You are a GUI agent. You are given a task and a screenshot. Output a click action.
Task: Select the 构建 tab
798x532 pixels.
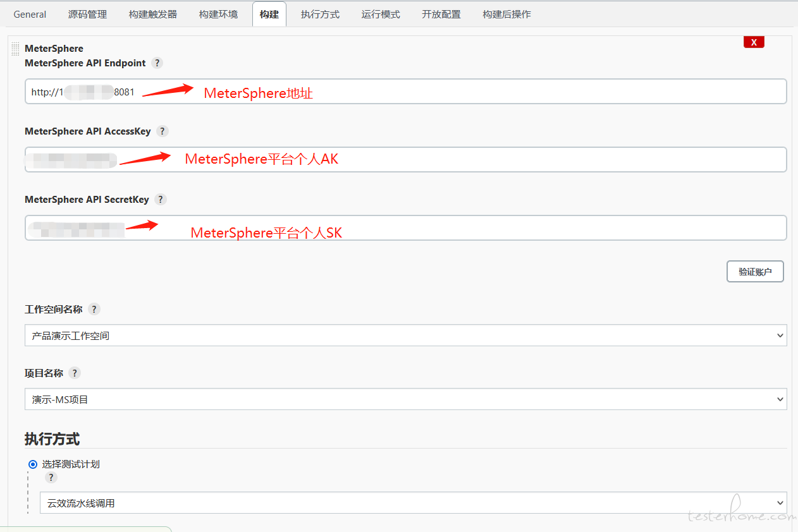[x=269, y=15]
